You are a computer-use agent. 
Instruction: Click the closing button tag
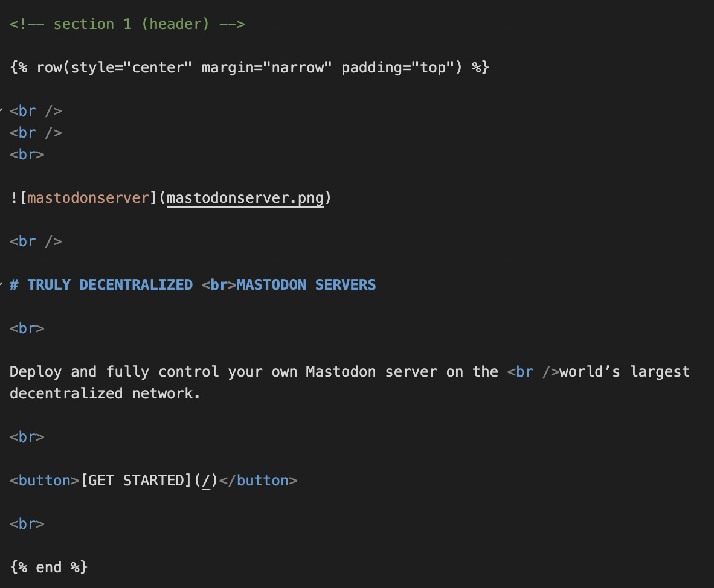click(258, 481)
